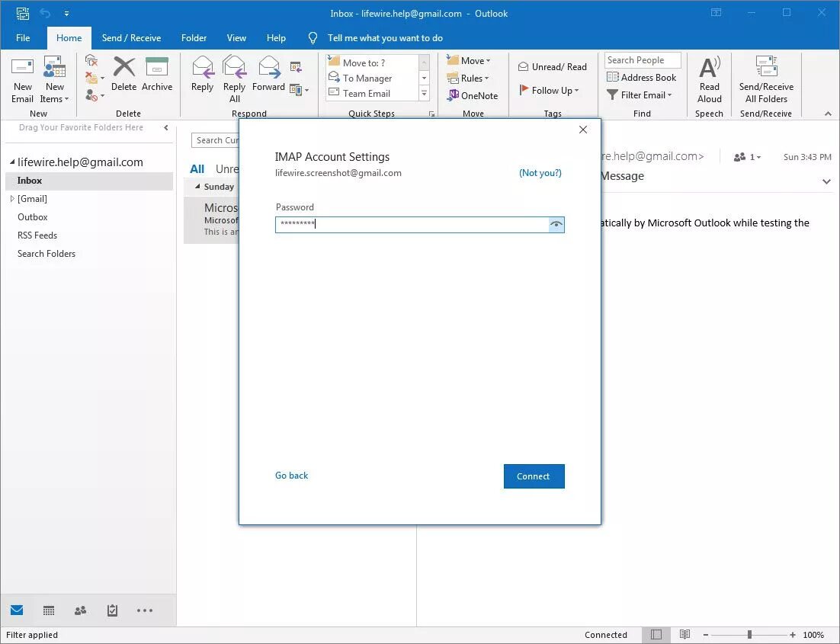840x644 pixels.
Task: Select the Team Email quick step
Action: (x=372, y=93)
